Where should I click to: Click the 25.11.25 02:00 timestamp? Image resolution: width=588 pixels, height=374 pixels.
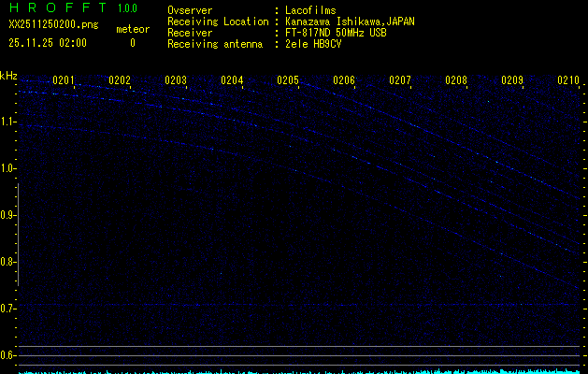click(48, 43)
